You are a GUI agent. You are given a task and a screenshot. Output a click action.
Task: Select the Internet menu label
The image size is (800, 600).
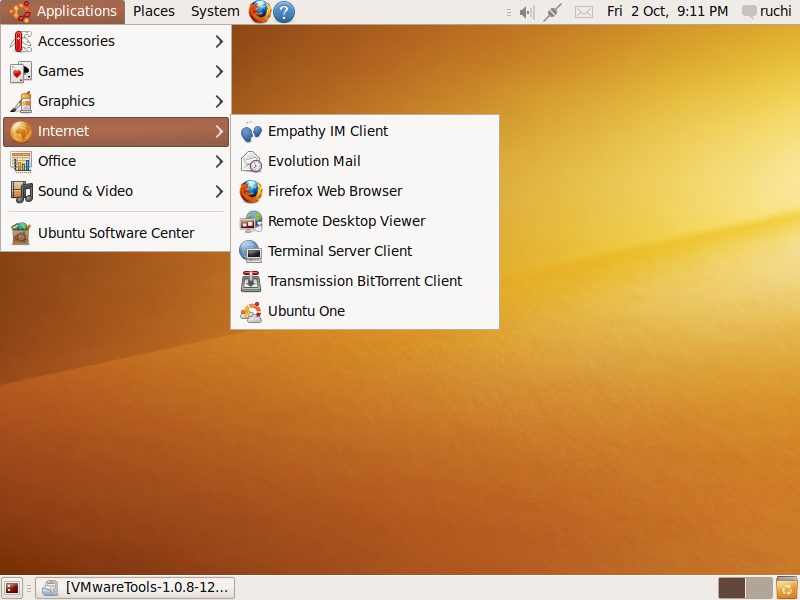63,131
